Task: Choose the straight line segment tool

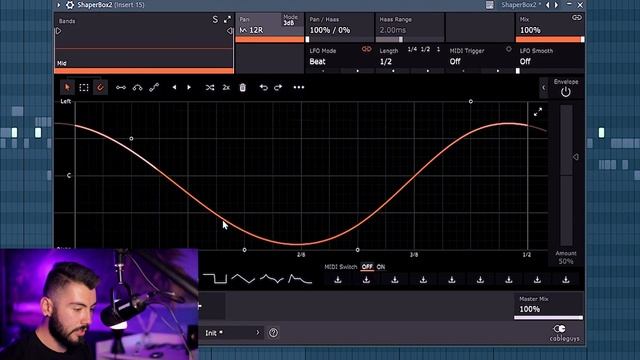Action: coord(121,87)
